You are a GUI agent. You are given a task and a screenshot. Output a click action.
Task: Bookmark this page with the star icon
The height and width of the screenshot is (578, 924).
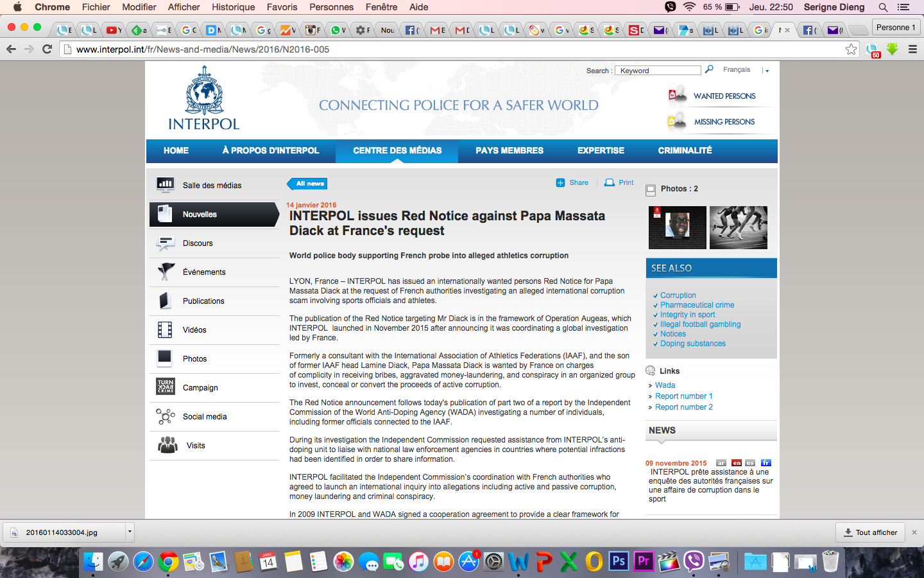[851, 49]
